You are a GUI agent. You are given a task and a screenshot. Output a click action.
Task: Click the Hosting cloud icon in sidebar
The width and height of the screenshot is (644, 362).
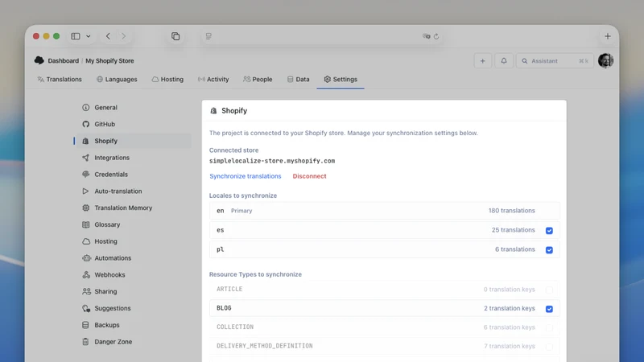85,241
